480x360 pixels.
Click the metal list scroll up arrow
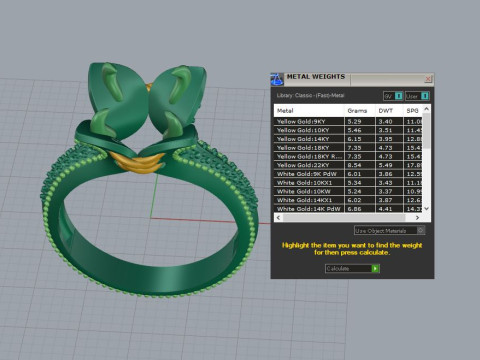tap(426, 109)
